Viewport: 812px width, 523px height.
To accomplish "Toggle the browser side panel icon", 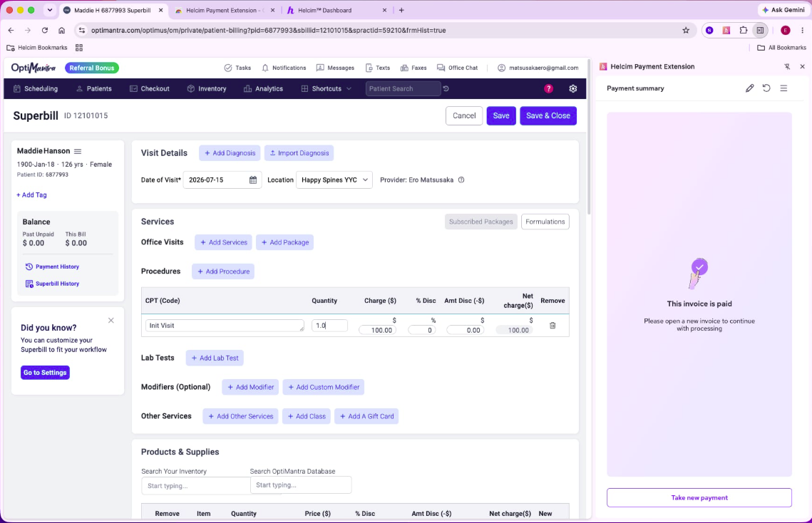I will point(760,30).
